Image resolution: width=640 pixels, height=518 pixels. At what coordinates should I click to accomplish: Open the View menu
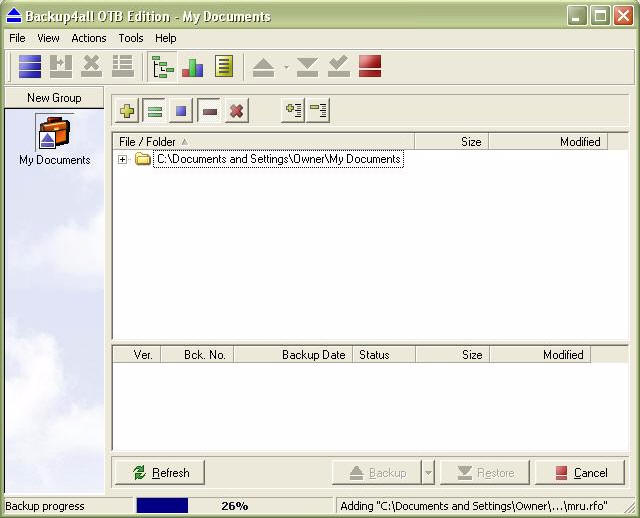(x=48, y=38)
